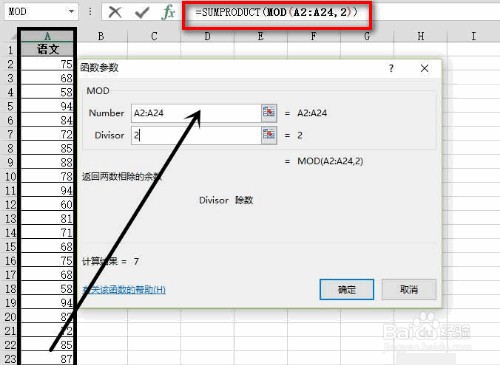
Task: Confirm the dialog with the 确定 button
Action: [x=346, y=289]
